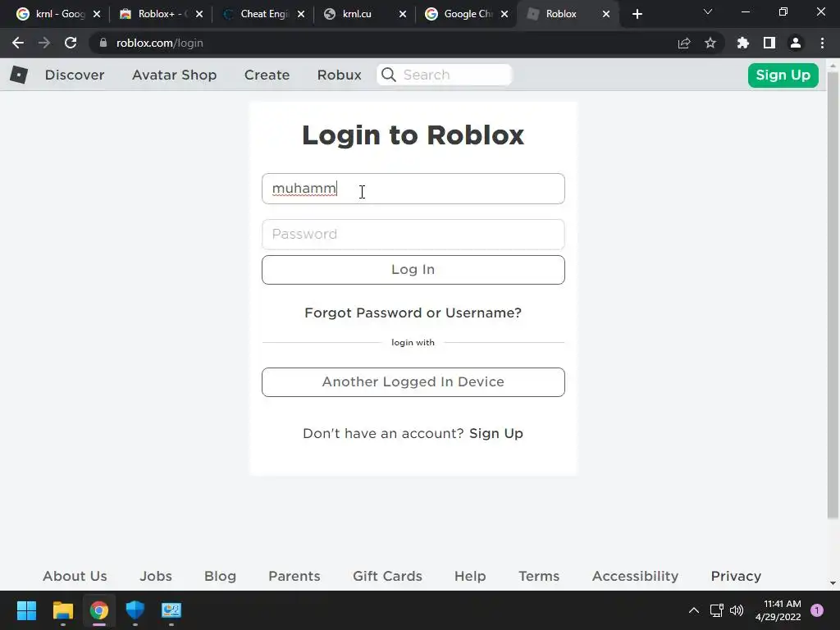Image resolution: width=840 pixels, height=630 pixels.
Task: Close the krnl Google tab
Action: [x=97, y=14]
